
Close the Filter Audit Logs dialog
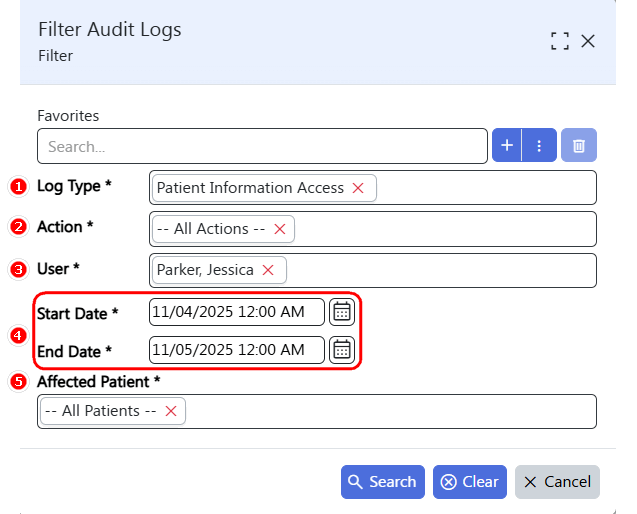point(588,41)
